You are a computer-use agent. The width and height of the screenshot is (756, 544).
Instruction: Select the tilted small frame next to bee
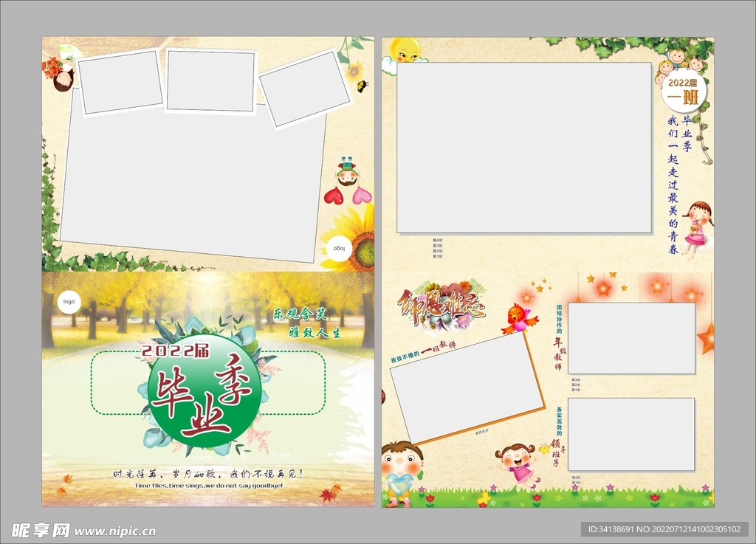click(304, 89)
